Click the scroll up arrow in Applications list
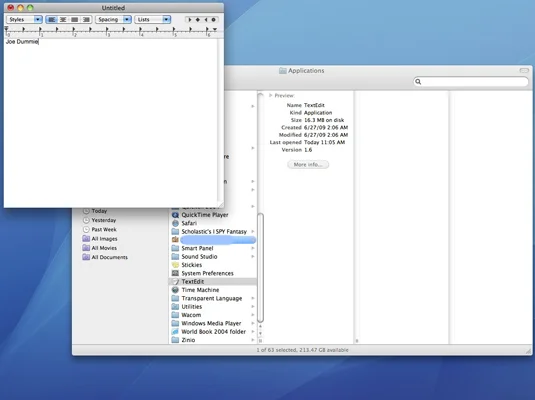 pyautogui.click(x=260, y=327)
